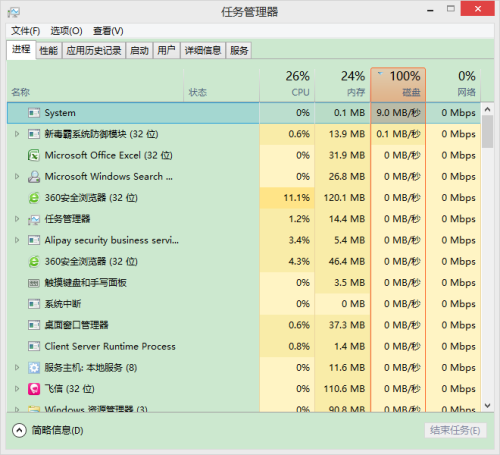Screen dimensions: 500x455
Task: Click the System process icon
Action: coord(34,113)
